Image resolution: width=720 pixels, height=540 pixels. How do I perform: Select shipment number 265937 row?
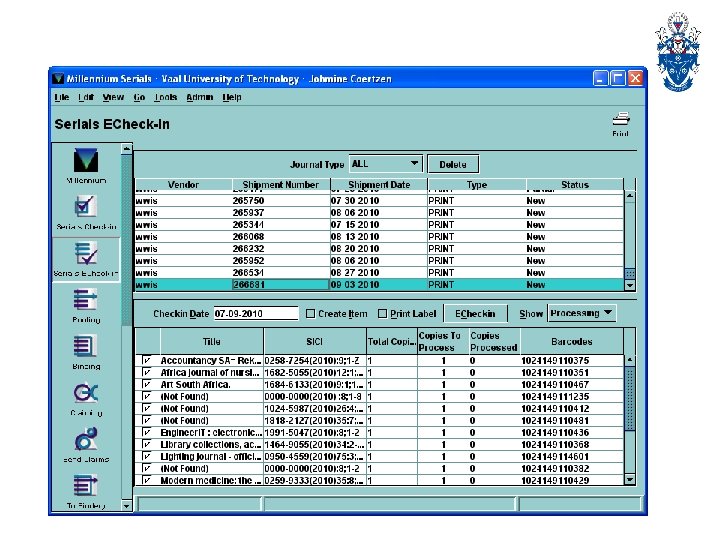point(379,213)
